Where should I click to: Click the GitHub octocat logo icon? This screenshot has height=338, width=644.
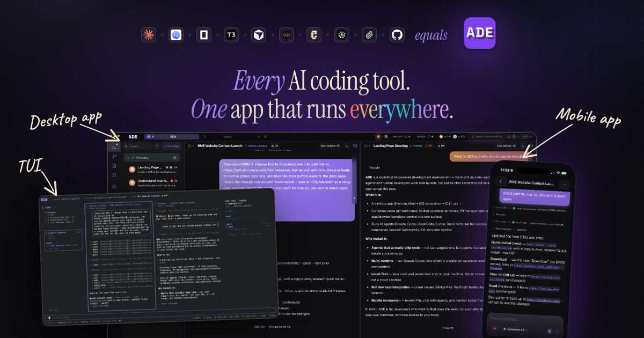pos(397,35)
